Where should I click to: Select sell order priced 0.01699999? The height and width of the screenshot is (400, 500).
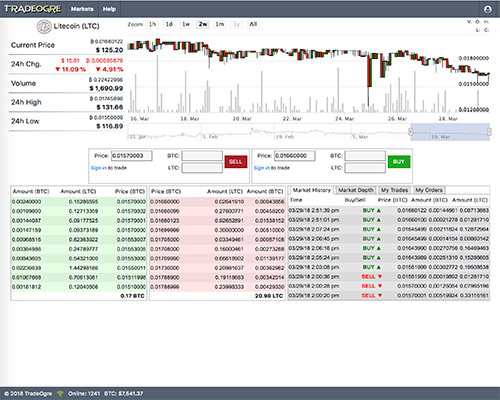tap(217, 230)
